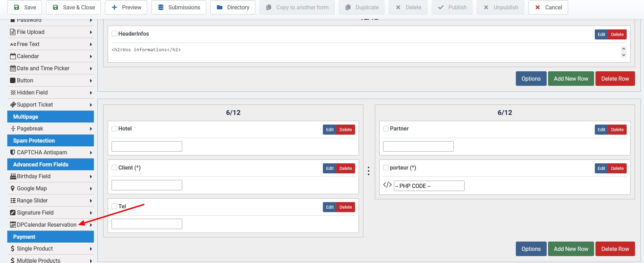
Task: Click the Support Ticket icon
Action: pyautogui.click(x=13, y=105)
